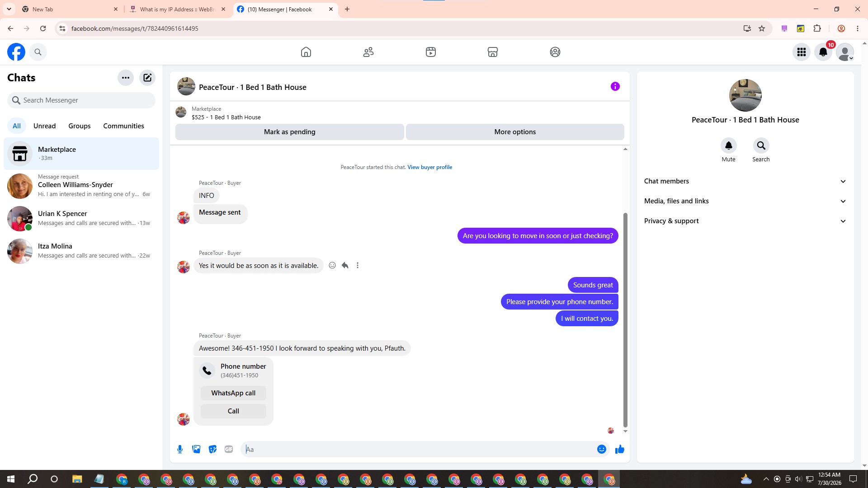
Task: Switch to the Communities filter
Action: (123, 126)
